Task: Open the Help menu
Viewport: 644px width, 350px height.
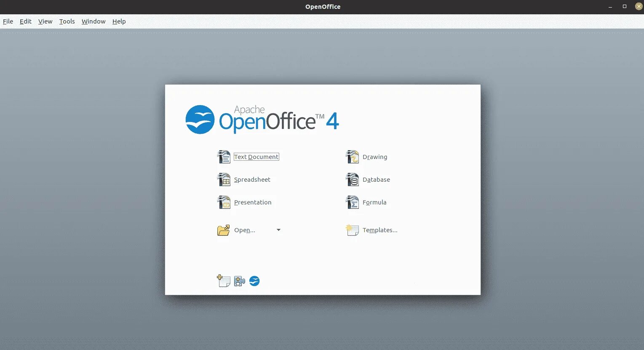Action: (x=119, y=21)
